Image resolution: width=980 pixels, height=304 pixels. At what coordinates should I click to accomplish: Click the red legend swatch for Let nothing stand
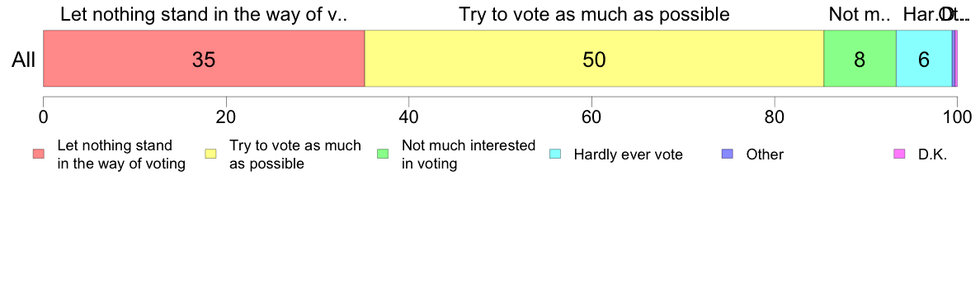coord(38,154)
